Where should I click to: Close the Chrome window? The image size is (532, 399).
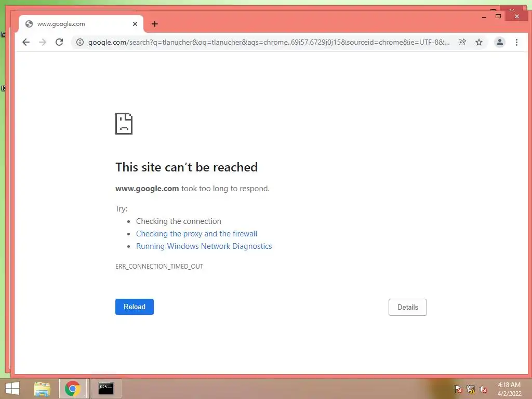517,16
